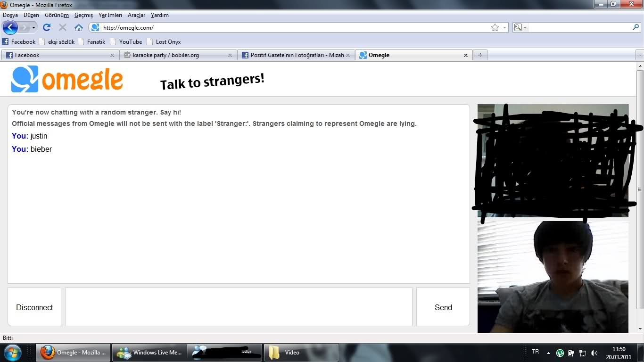Open the Yer İmleri menu
The image size is (644, 362).
[110, 15]
